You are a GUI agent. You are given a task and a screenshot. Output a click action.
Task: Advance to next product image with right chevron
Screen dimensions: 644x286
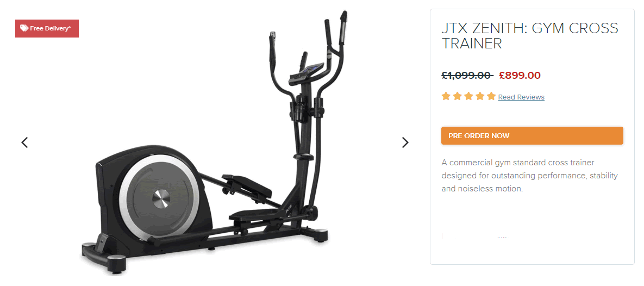pyautogui.click(x=405, y=142)
